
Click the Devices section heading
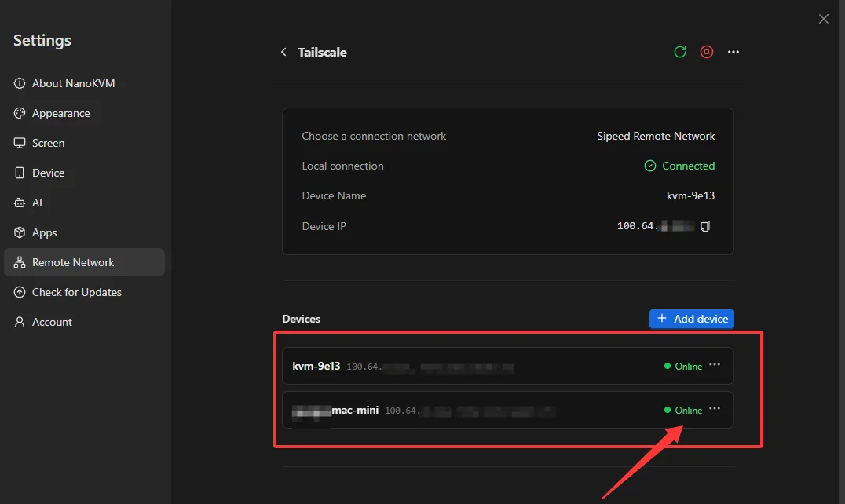point(302,320)
